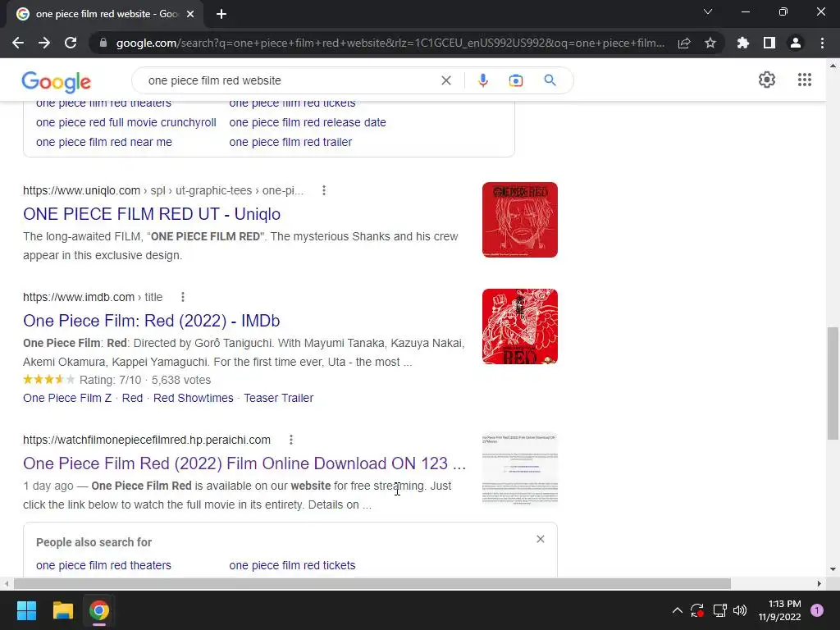840x630 pixels.
Task: Open the One Piece Film Z sitelink
Action: 67,398
